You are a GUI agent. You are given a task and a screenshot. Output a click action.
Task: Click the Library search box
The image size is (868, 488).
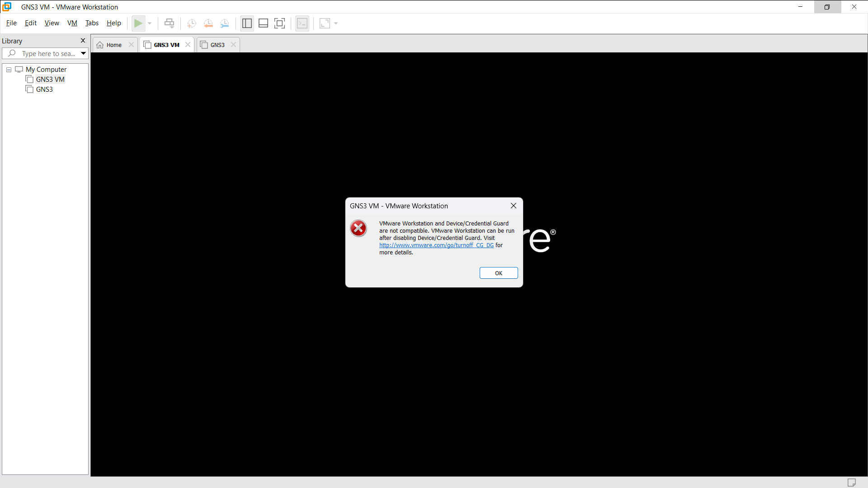pyautogui.click(x=45, y=53)
